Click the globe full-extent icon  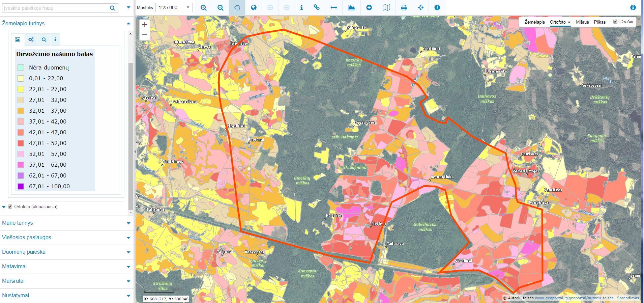[254, 7]
